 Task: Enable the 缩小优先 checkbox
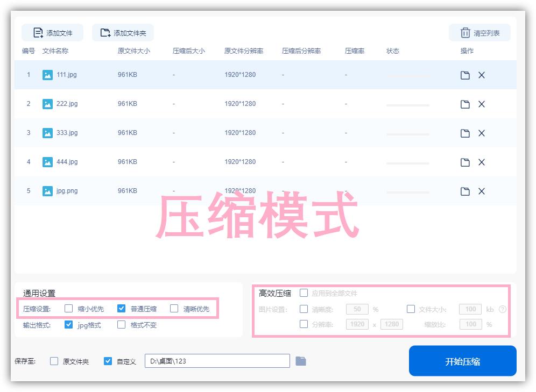(68, 309)
